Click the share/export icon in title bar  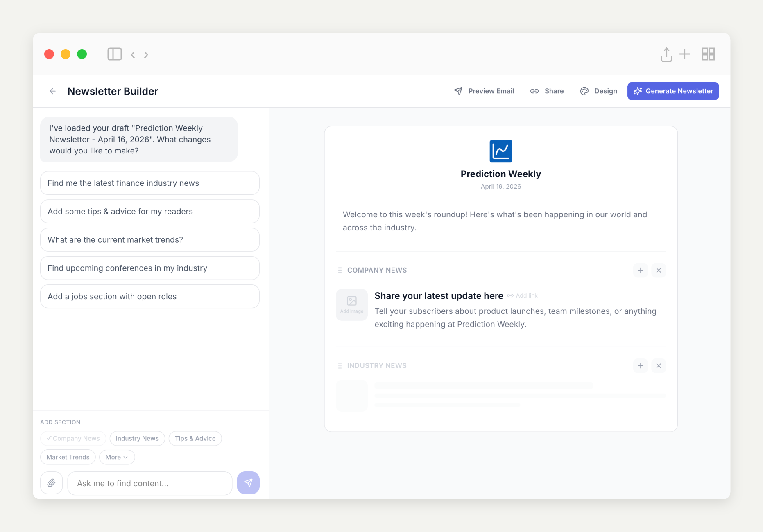pos(666,54)
